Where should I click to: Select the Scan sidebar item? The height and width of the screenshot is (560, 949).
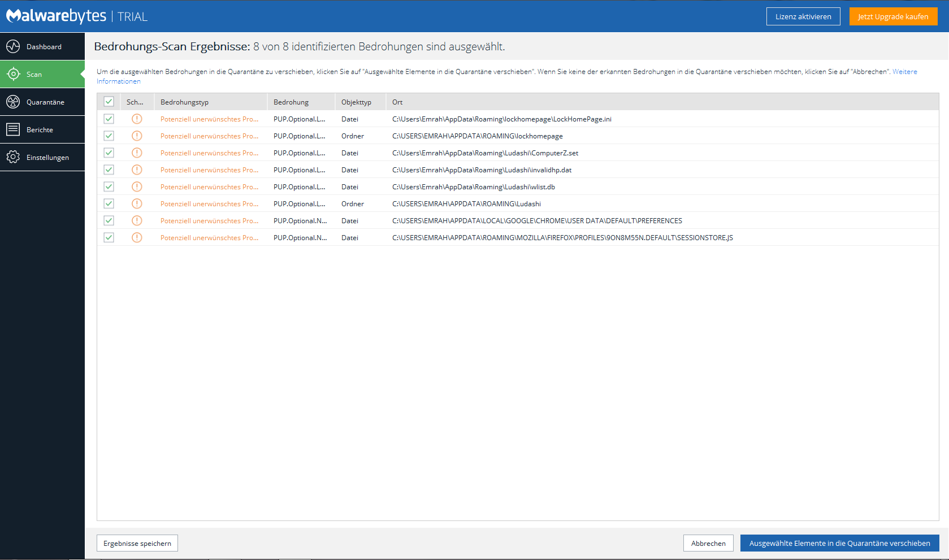pos(42,74)
